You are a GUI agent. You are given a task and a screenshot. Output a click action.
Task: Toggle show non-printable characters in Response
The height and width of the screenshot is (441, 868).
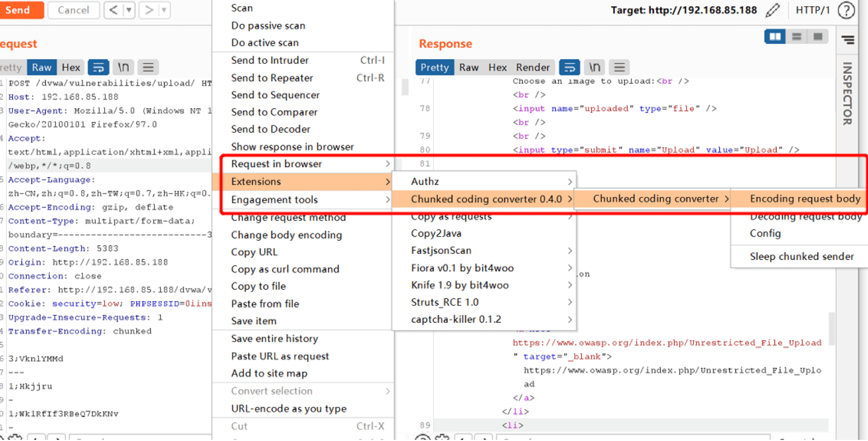pos(594,67)
